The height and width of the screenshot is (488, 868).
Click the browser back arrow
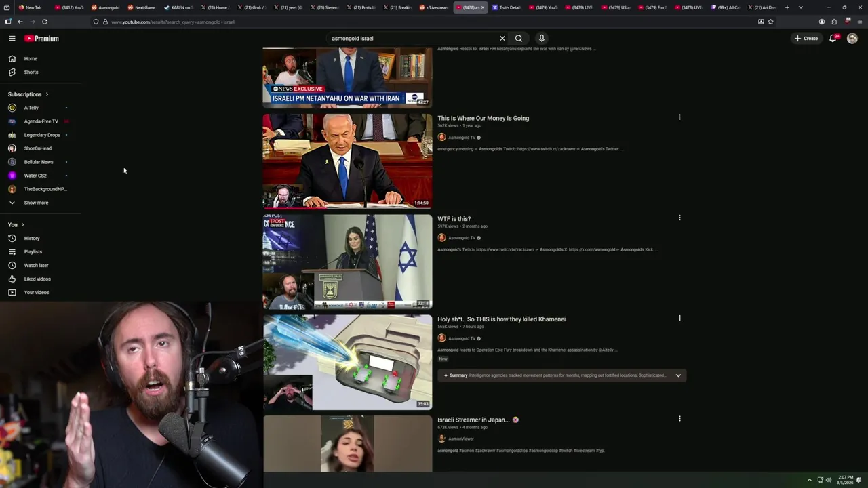(20, 22)
